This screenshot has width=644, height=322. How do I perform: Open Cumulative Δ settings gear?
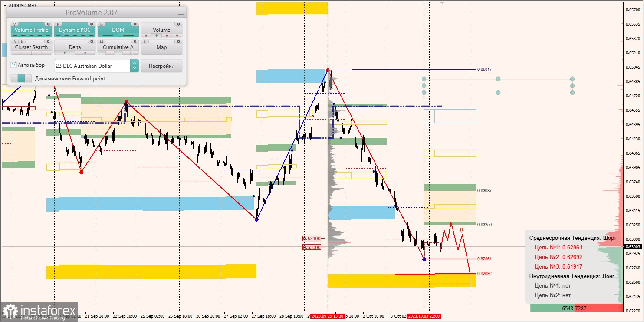pyautogui.click(x=135, y=42)
